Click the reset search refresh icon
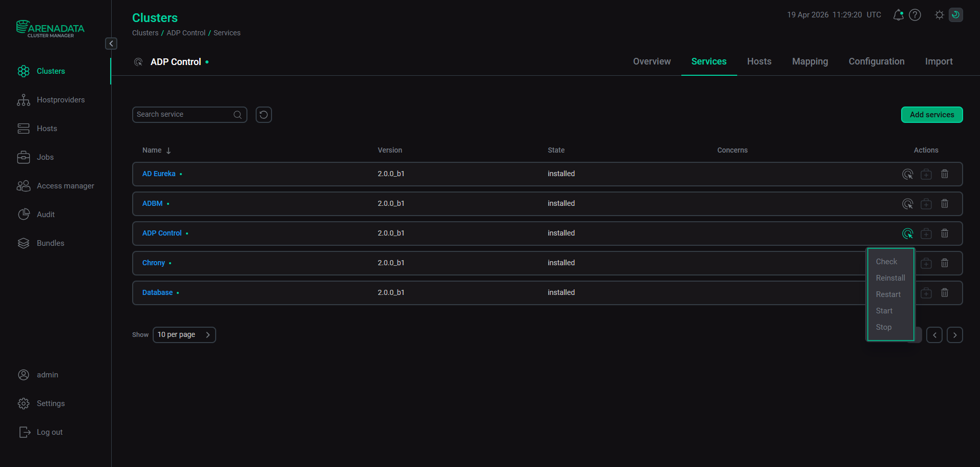980x467 pixels. (264, 115)
